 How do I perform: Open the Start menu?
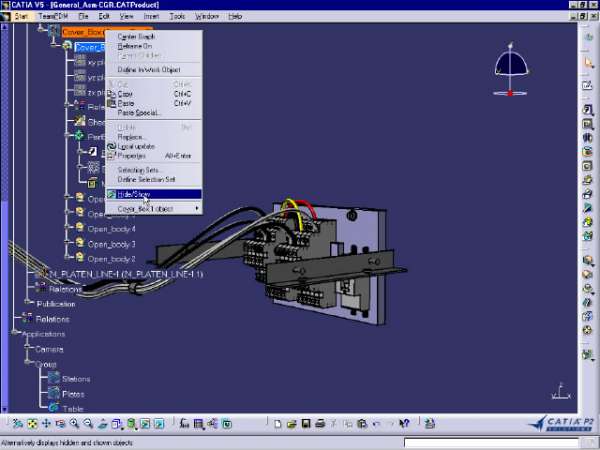click(21, 16)
